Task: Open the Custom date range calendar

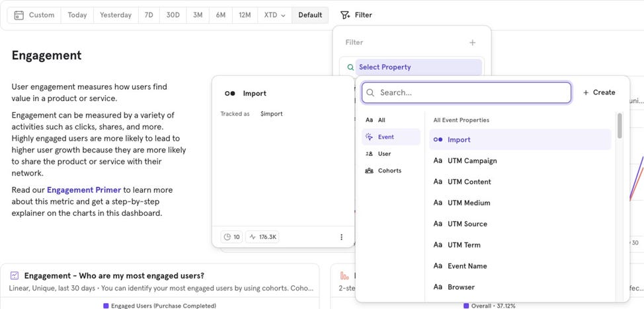Action: click(x=34, y=15)
